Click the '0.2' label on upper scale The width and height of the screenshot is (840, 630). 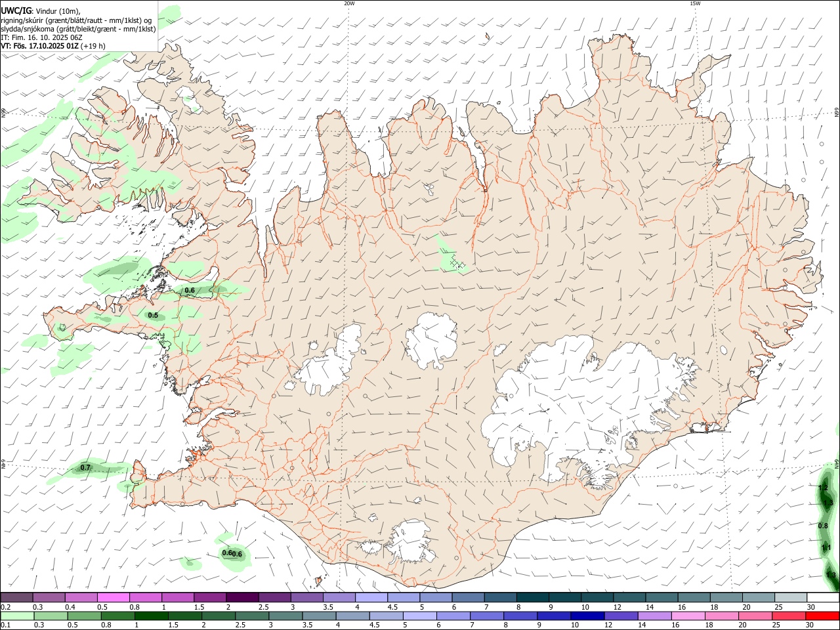[x=6, y=607]
